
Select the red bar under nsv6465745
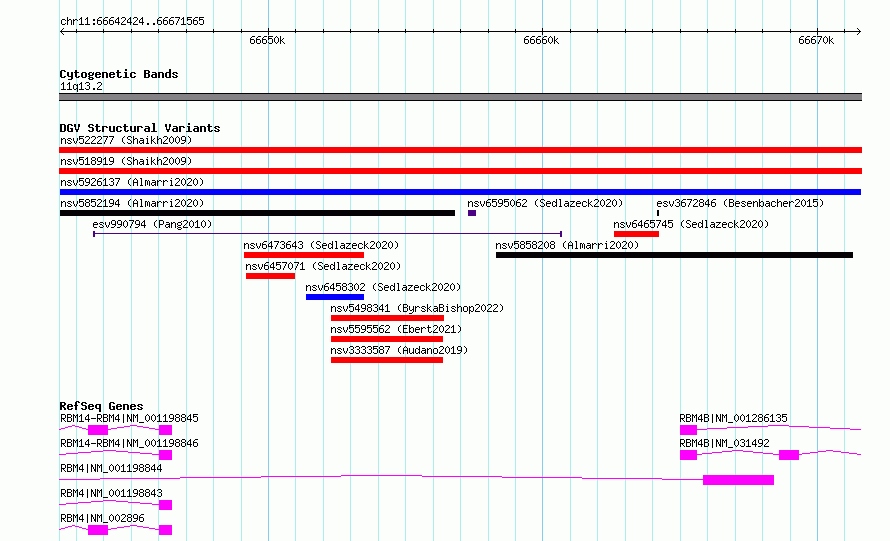pyautogui.click(x=636, y=234)
